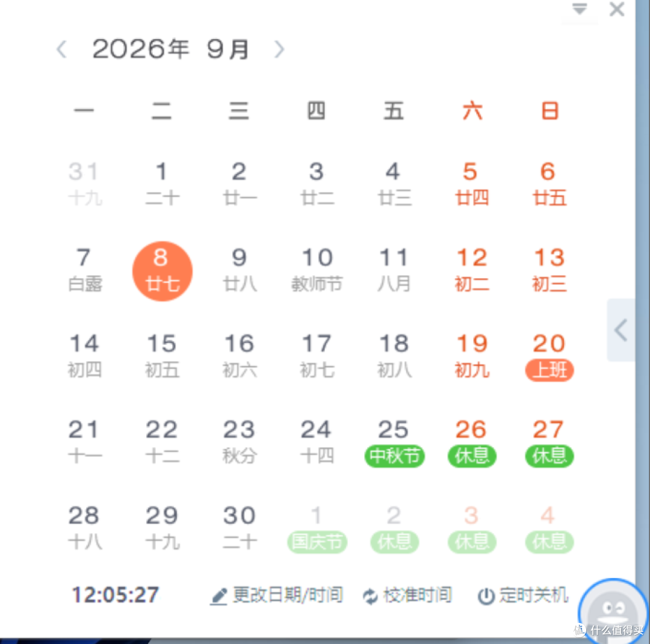The height and width of the screenshot is (644, 650).
Task: Select September 4 廿三
Action: [x=394, y=184]
